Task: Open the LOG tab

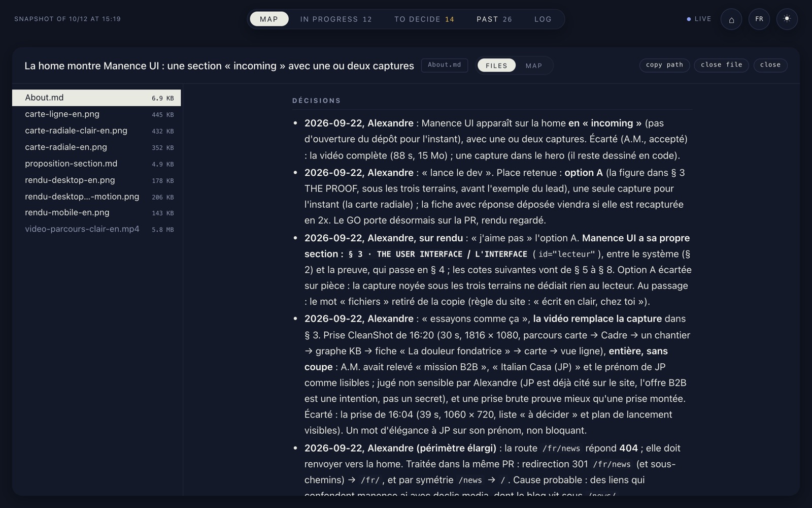Action: (x=543, y=19)
